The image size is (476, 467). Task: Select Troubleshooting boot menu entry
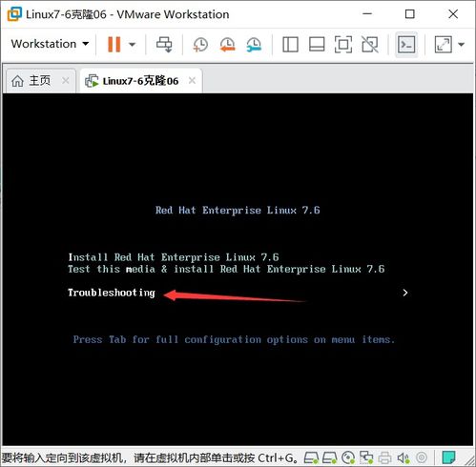112,293
